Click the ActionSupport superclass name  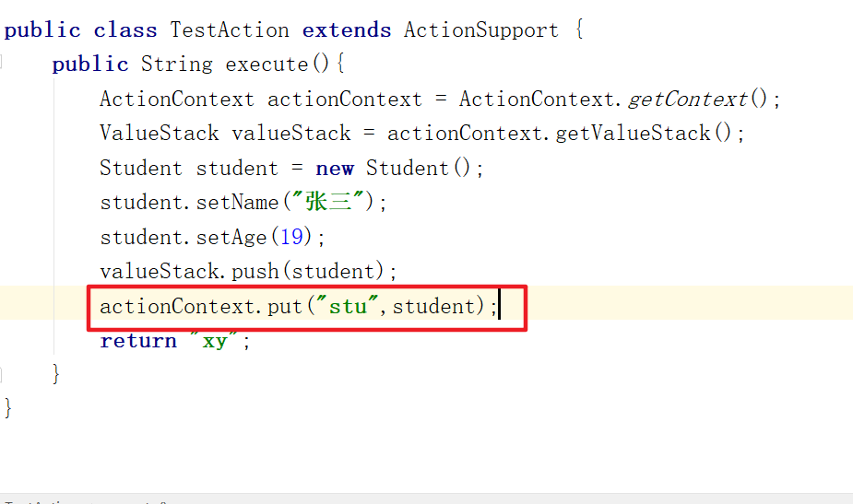(x=480, y=29)
